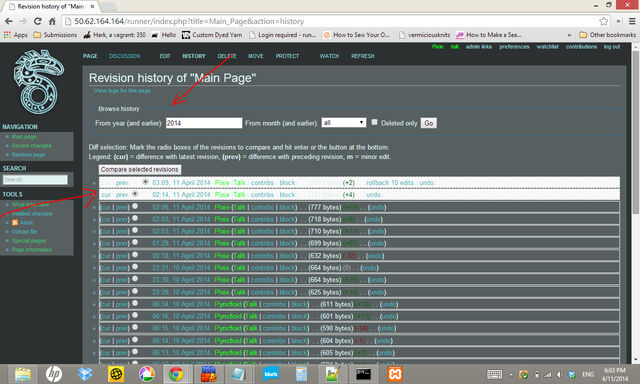Click the wiki serpent logo
The height and width of the screenshot is (384, 640).
click(38, 82)
